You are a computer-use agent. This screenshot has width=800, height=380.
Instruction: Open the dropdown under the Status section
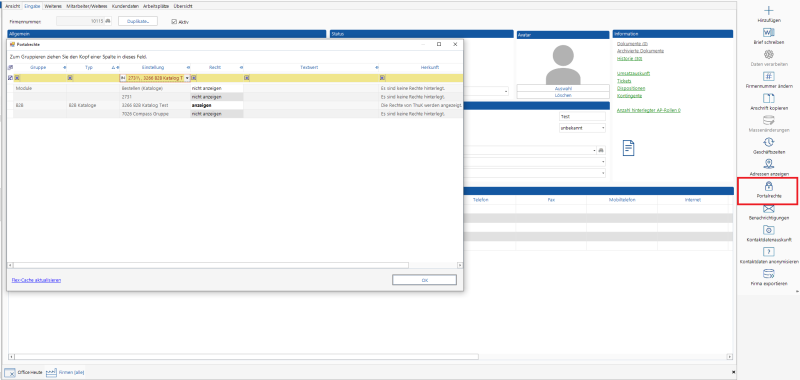(506, 91)
